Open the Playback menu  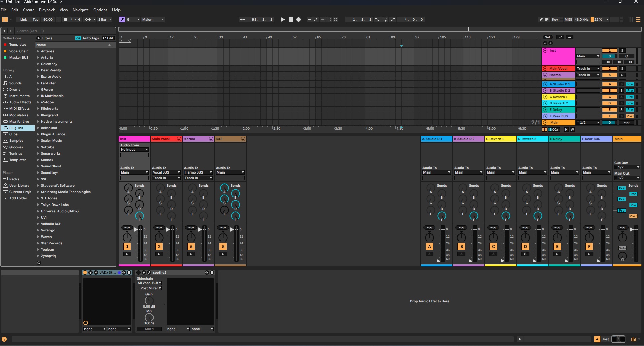click(x=47, y=10)
